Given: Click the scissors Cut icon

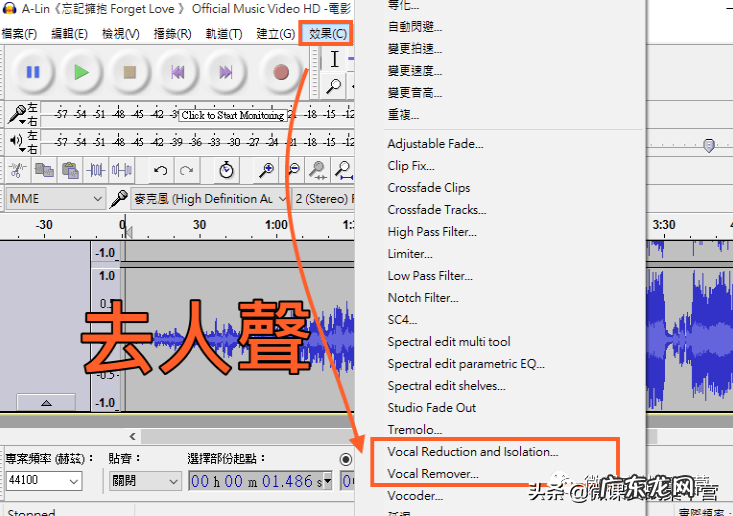Looking at the screenshot, I should [x=17, y=170].
